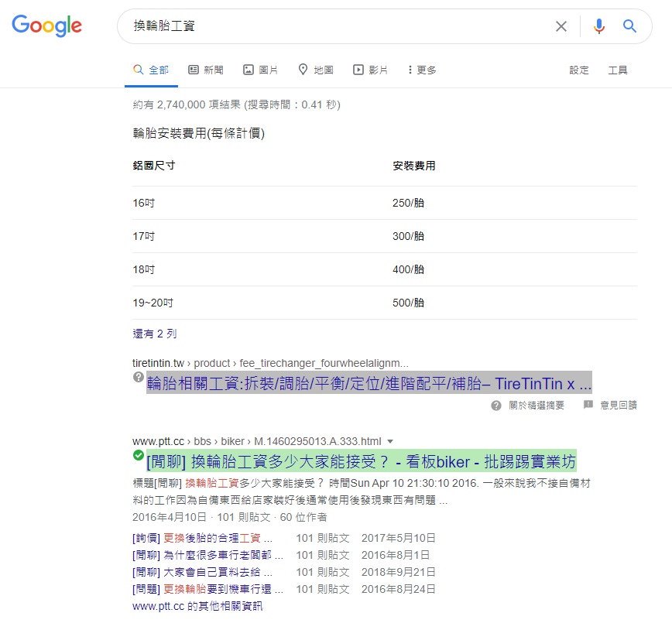Click the 鋁圈尺寸 column header
This screenshot has height=630, width=672.
pos(154,166)
